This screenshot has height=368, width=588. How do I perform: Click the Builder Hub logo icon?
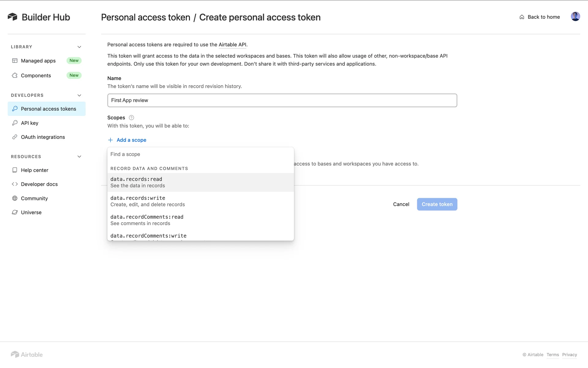(x=12, y=17)
